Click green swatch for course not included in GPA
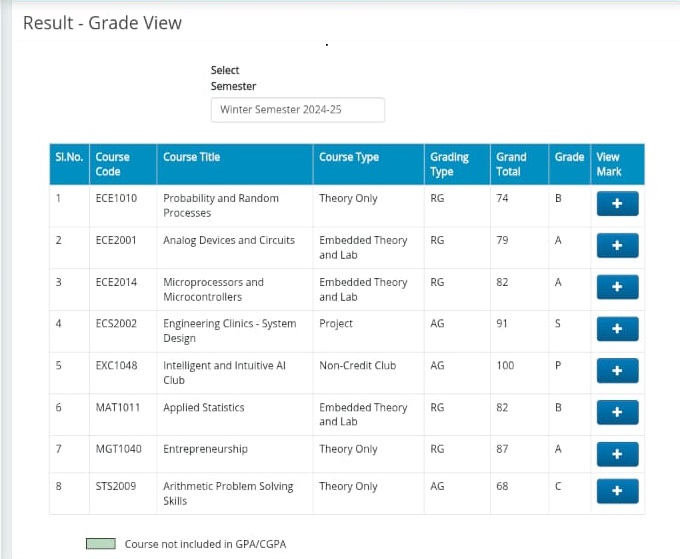 [x=100, y=544]
